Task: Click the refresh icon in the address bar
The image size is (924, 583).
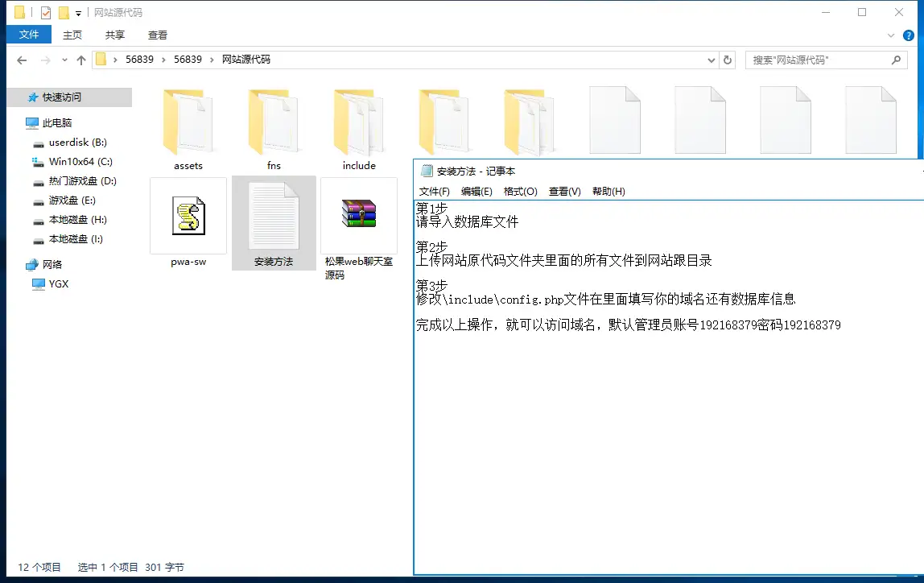Action: pos(727,60)
